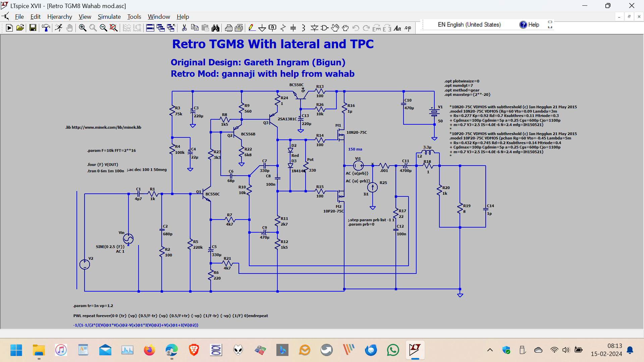The image size is (644, 362).
Task: Open a file with the folder icon
Action: pyautogui.click(x=20, y=28)
